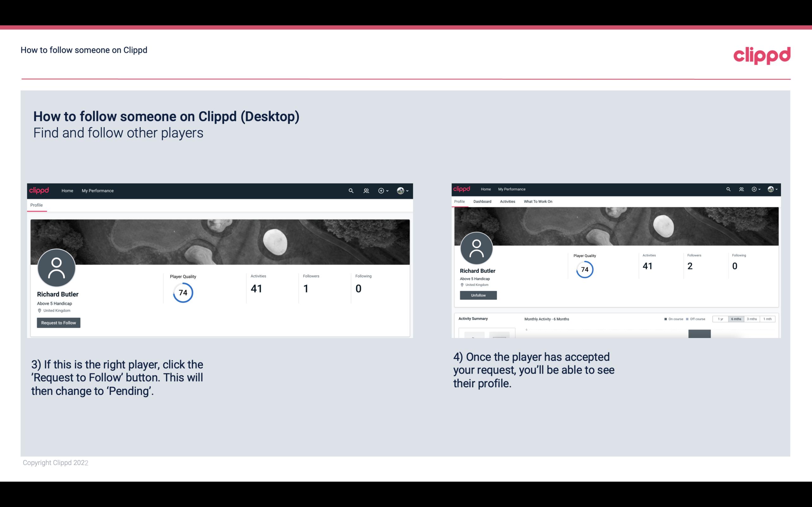Select the 'Dashboard' tab on right panel
This screenshot has width=812, height=507.
(x=482, y=202)
